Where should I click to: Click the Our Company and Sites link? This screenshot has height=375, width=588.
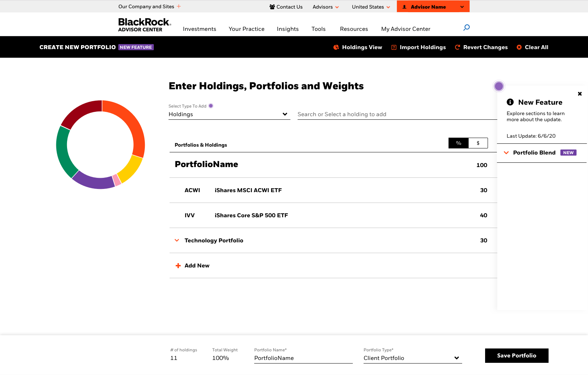coord(146,6)
